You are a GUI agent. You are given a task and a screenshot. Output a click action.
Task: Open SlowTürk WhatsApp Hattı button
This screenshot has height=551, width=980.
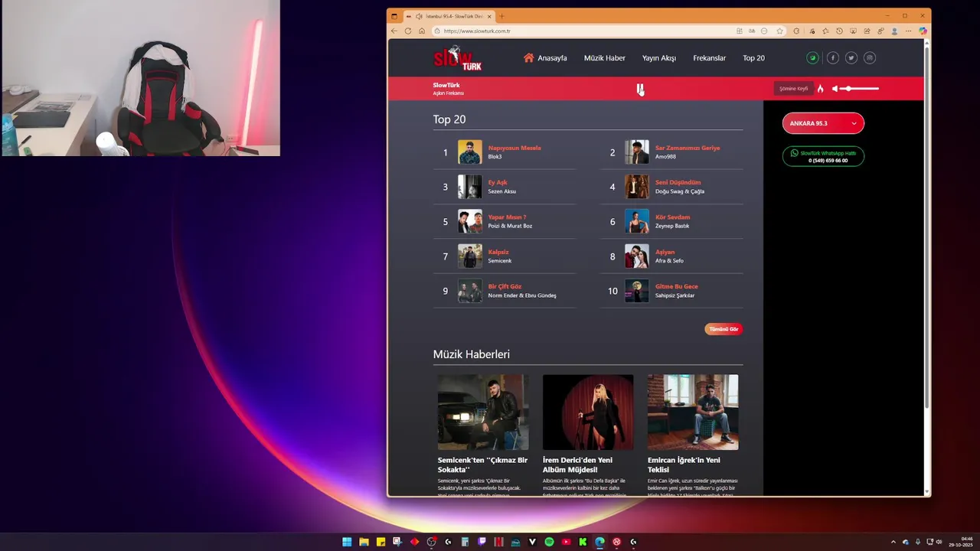[823, 156]
